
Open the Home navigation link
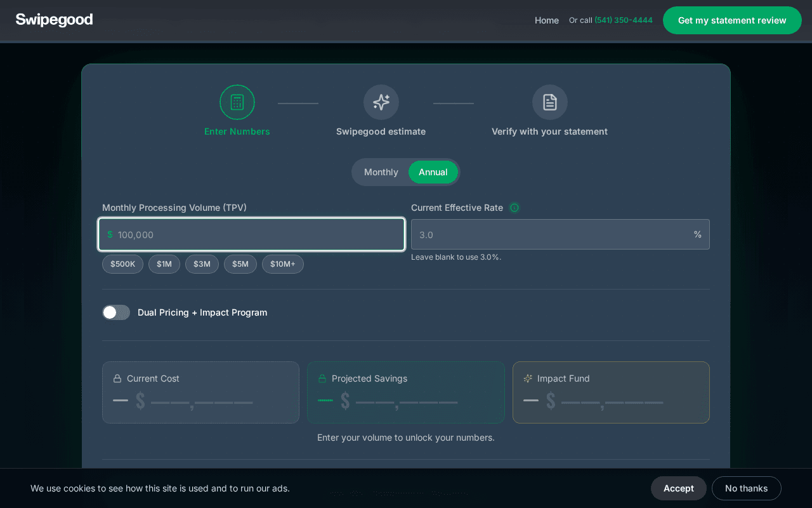tap(547, 20)
